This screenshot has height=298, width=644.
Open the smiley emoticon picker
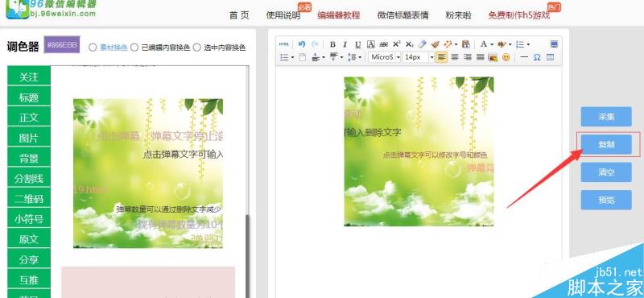point(506,57)
